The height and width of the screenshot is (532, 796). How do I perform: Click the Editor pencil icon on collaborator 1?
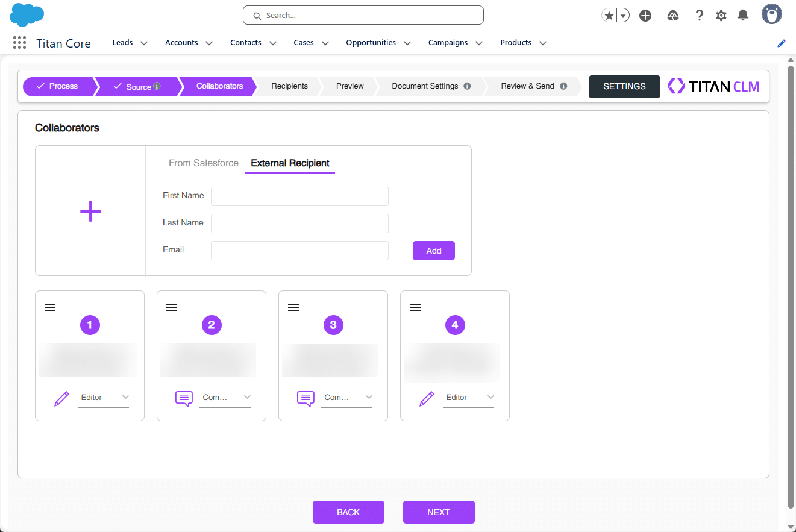pos(61,398)
